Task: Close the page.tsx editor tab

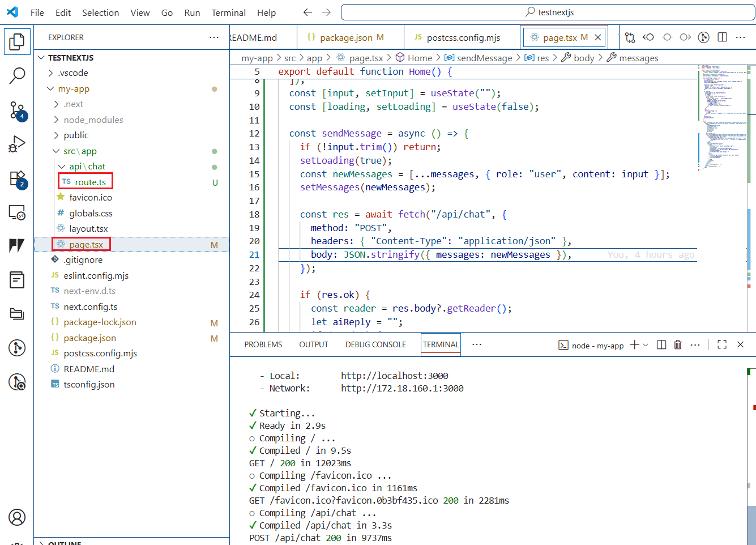Action: click(x=597, y=37)
